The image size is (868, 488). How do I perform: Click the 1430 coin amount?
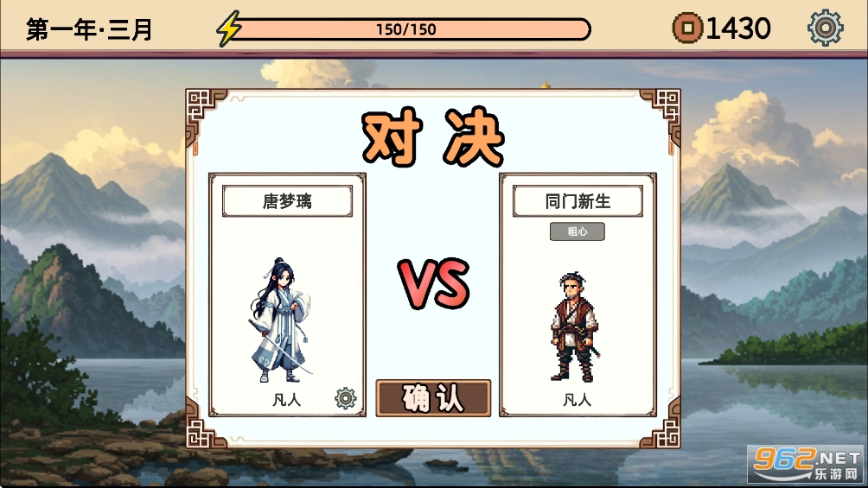[738, 29]
